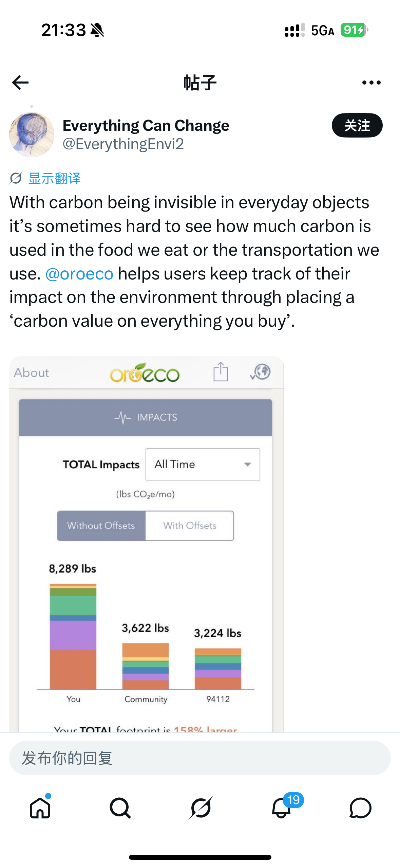This screenshot has width=400, height=868.
Task: Click the dropdown arrow beside All Time
Action: [248, 464]
